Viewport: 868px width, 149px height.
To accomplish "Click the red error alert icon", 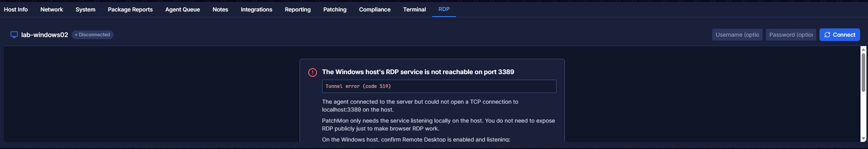I will tap(313, 73).
